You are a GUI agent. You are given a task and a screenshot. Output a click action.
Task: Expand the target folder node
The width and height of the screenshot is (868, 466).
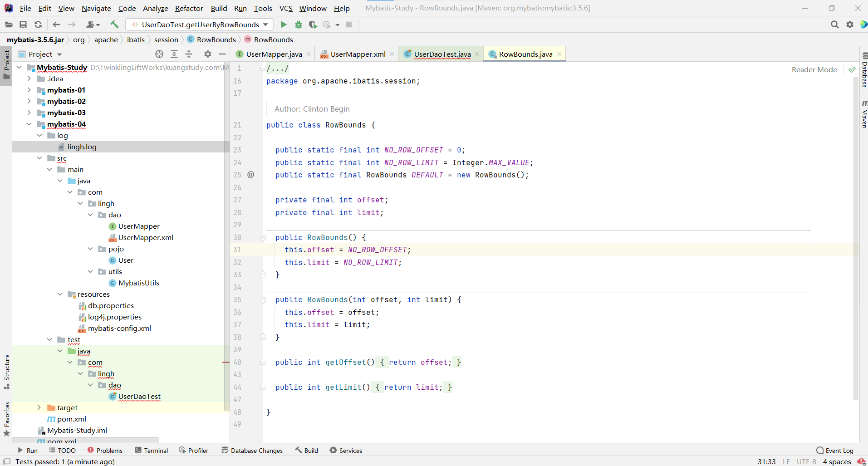click(39, 407)
